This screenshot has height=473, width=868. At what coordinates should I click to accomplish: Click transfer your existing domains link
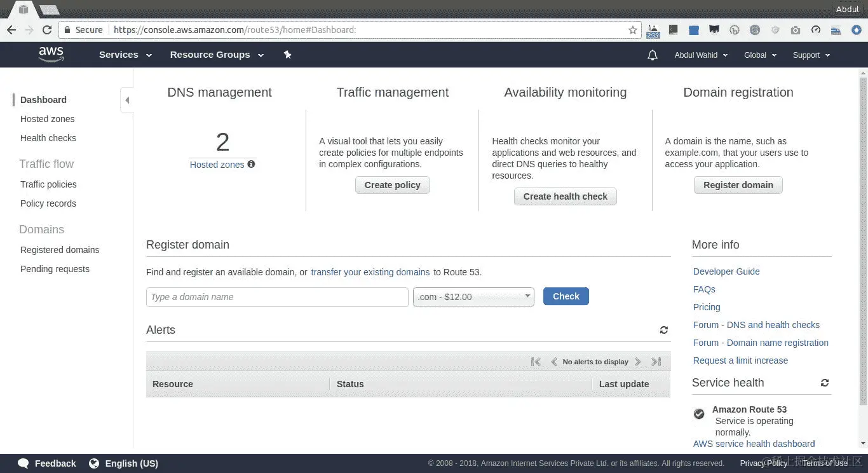(370, 272)
